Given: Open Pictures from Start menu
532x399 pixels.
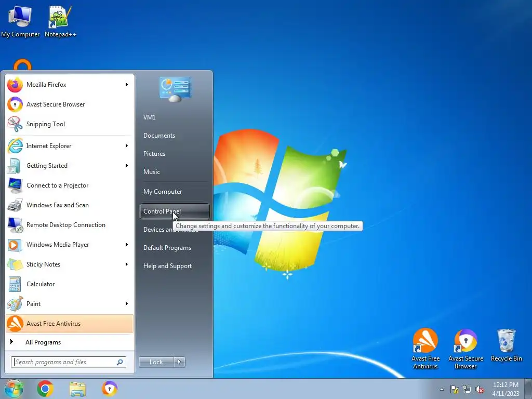Looking at the screenshot, I should (x=175, y=154).
